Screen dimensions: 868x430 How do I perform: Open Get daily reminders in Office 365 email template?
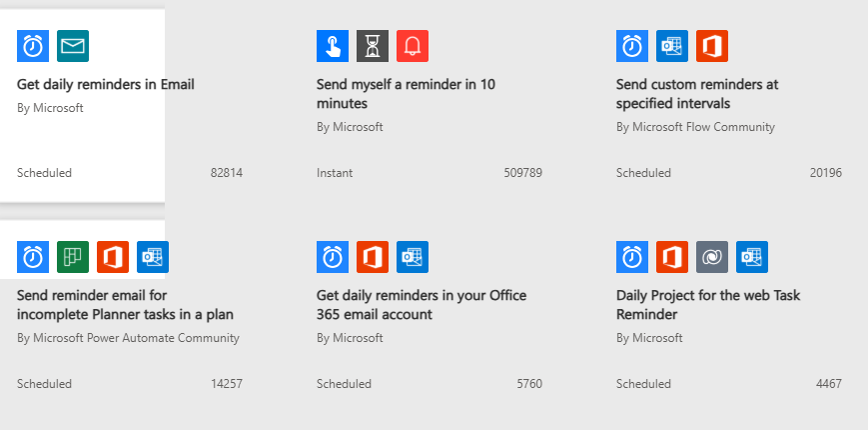[421, 305]
